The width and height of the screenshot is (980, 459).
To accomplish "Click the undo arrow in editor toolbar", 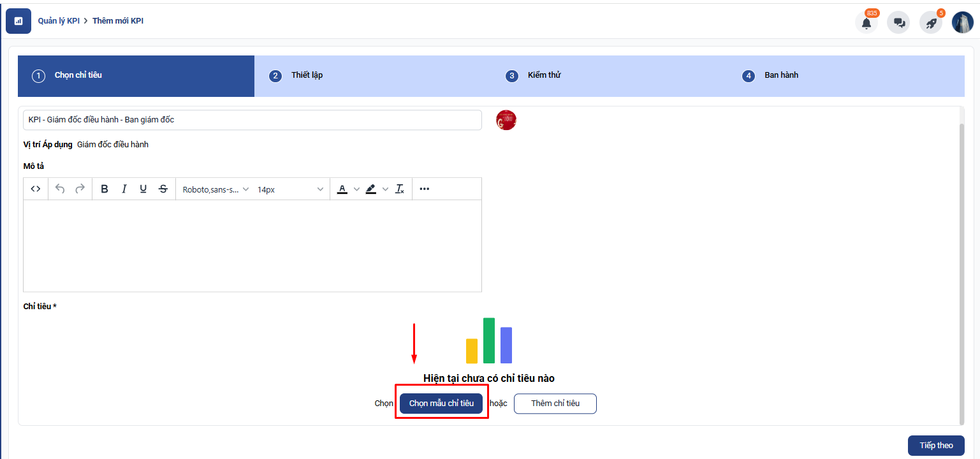I will [60, 189].
